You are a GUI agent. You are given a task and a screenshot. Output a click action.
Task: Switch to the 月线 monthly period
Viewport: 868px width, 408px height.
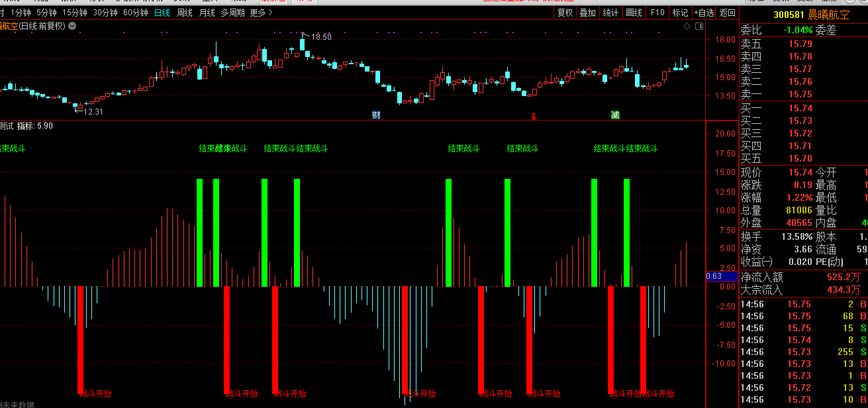[207, 13]
